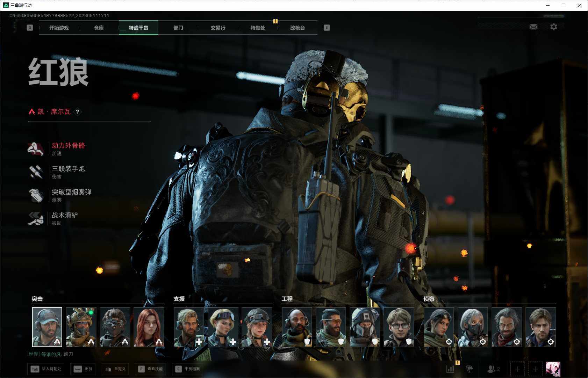The image size is (588, 378).
Task: Open the 自定义 customize button
Action: point(115,369)
